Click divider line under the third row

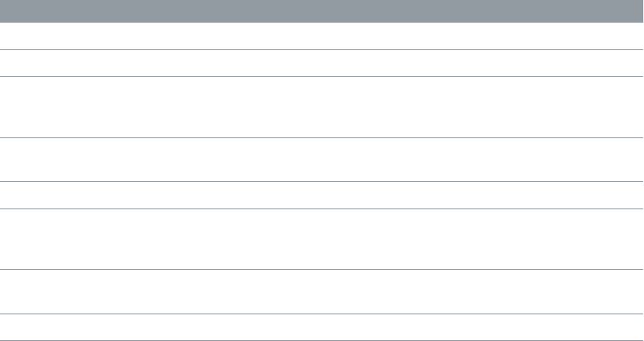pos(321,137)
